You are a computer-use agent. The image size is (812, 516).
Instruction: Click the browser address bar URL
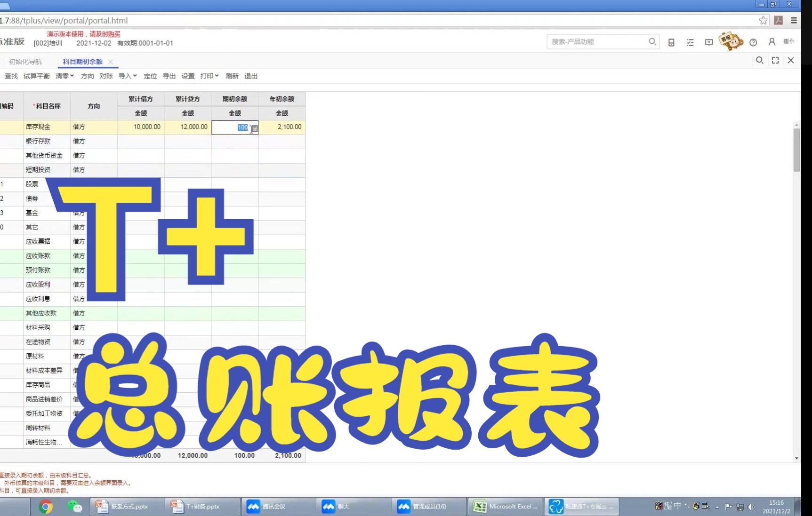click(x=64, y=20)
